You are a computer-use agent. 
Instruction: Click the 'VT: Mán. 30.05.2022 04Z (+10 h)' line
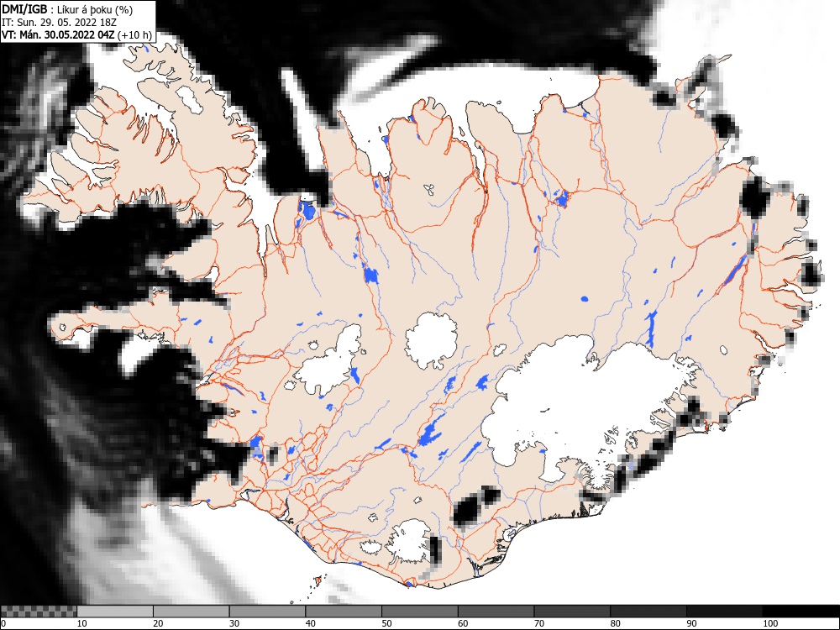tap(77, 35)
